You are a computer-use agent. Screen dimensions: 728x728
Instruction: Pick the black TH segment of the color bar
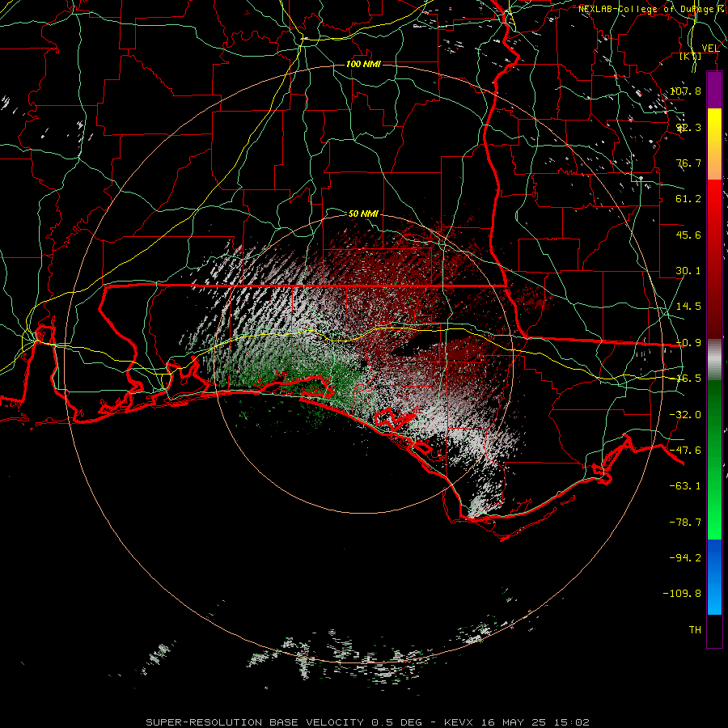pyautogui.click(x=714, y=630)
